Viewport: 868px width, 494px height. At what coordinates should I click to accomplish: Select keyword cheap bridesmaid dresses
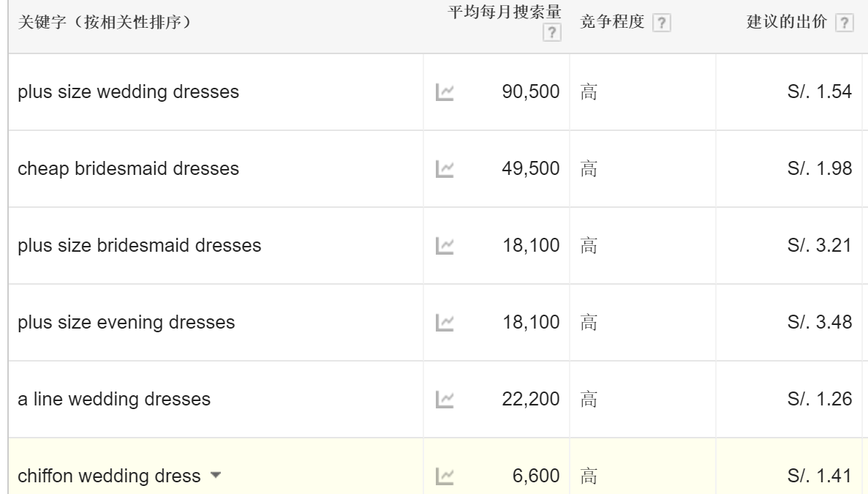click(x=129, y=168)
